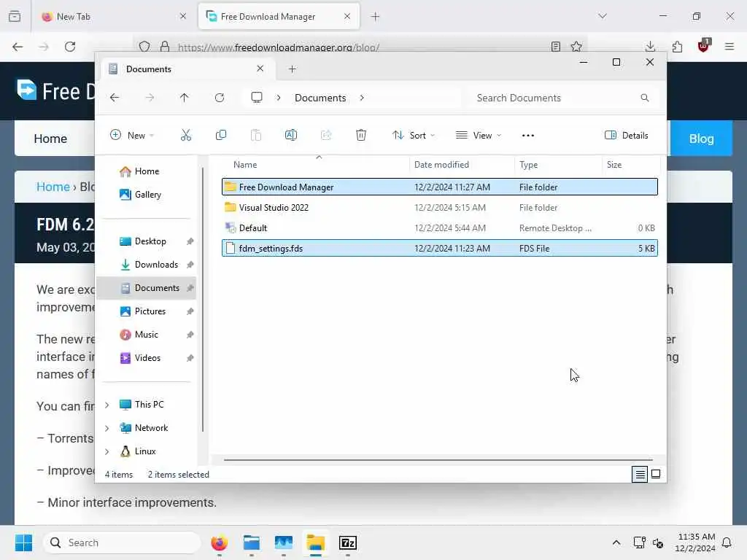Open the Blog tab on website
The width and height of the screenshot is (747, 560).
[x=701, y=139]
